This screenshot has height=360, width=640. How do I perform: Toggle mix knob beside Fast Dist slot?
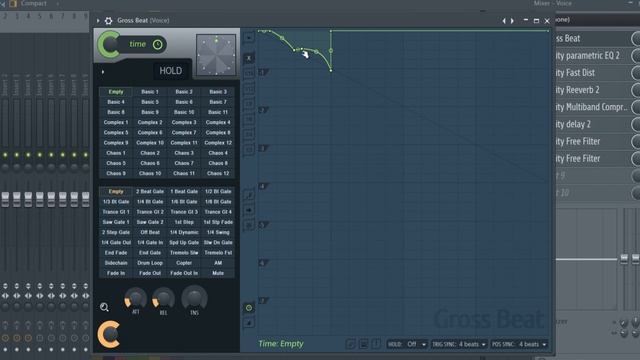636,73
